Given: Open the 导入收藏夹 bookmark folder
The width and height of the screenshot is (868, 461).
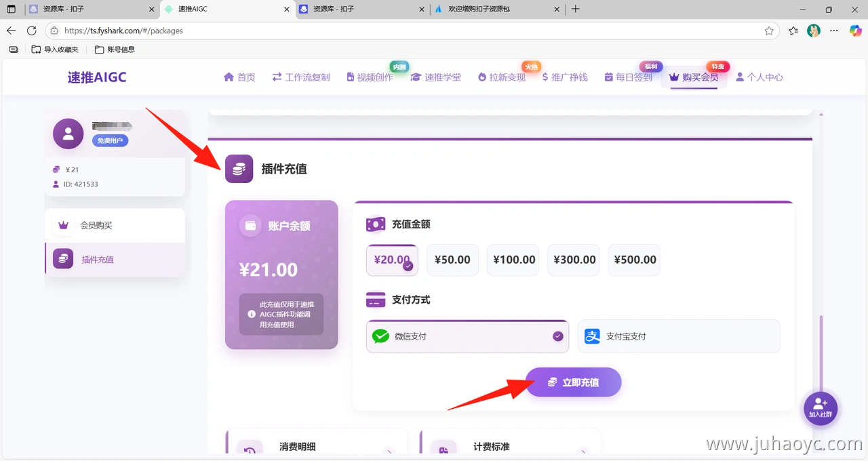Looking at the screenshot, I should [x=55, y=49].
